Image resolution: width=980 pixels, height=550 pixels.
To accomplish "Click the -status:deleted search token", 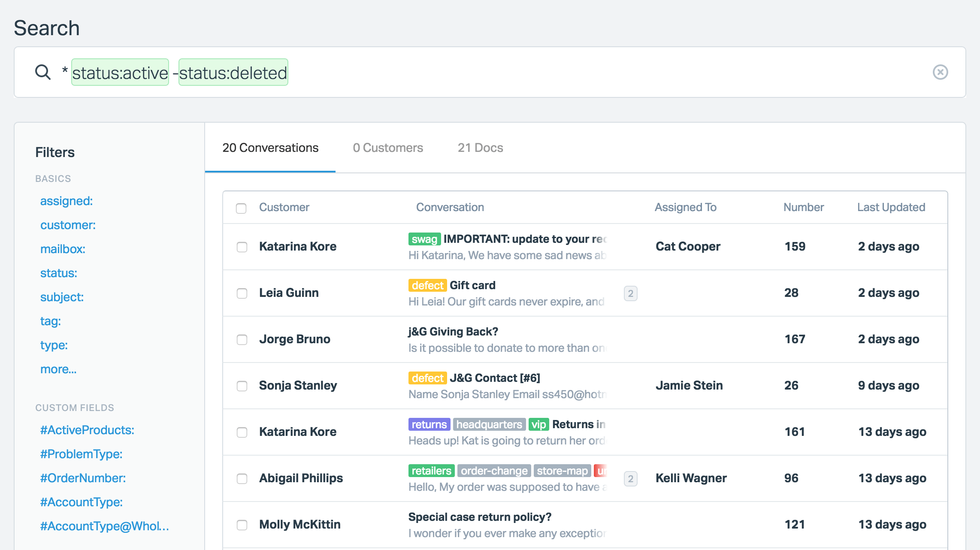I will (233, 73).
